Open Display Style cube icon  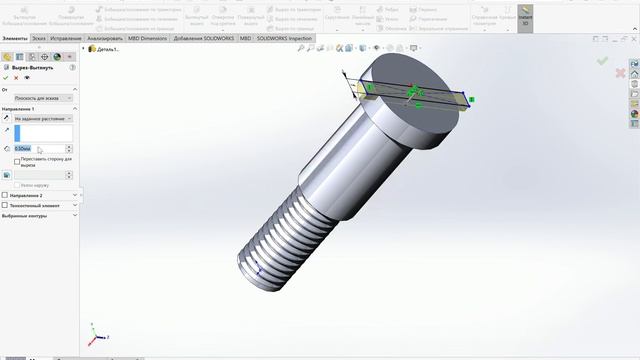click(x=363, y=48)
